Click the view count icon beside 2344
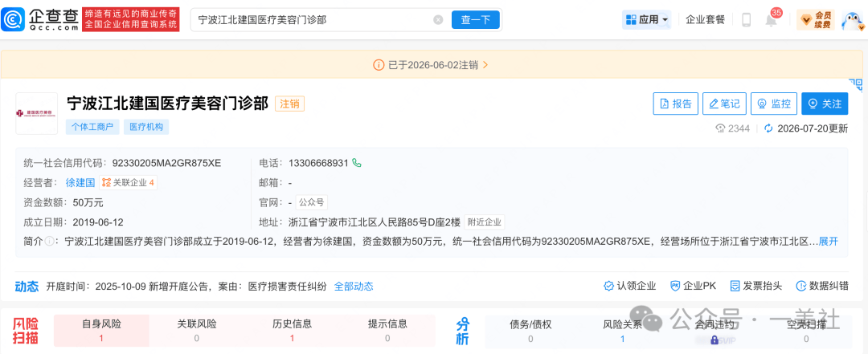Image resolution: width=868 pixels, height=354 pixels. tap(720, 128)
